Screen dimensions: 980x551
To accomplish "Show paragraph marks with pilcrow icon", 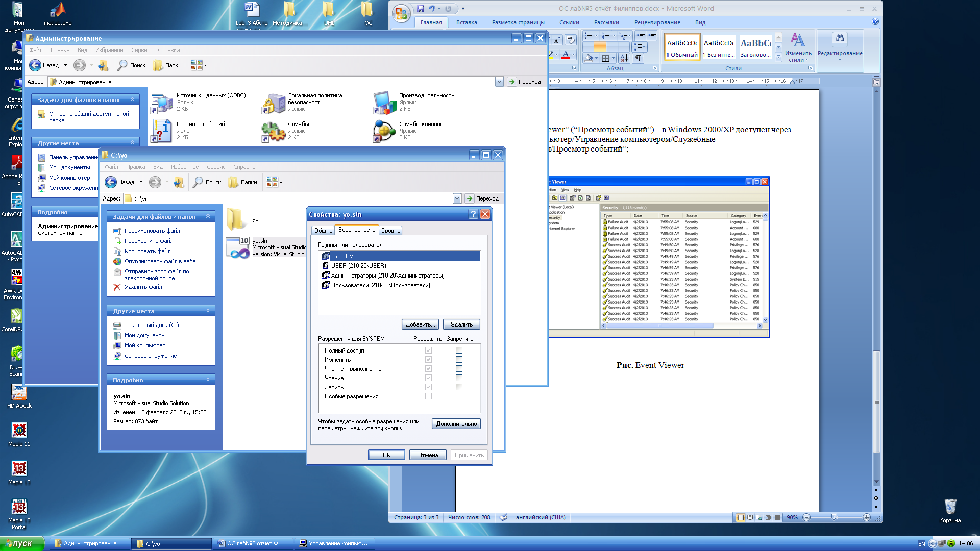I will [x=638, y=58].
